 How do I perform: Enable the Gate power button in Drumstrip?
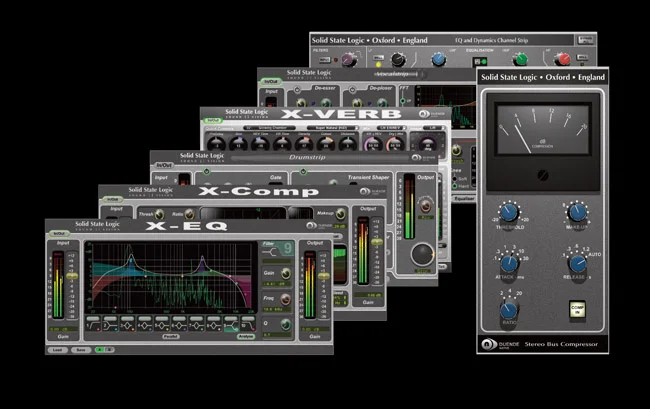[206, 172]
